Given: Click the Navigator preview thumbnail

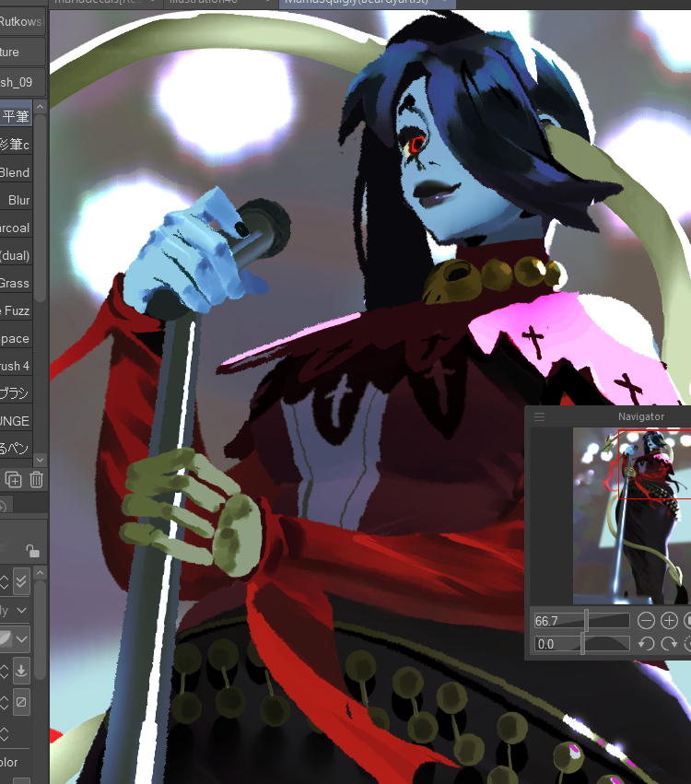Looking at the screenshot, I should click(x=632, y=516).
